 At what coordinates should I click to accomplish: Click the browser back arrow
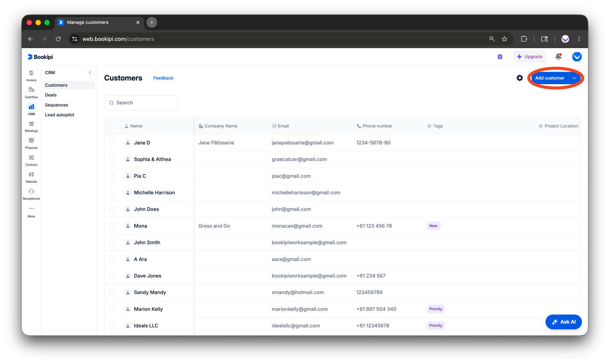tap(31, 39)
